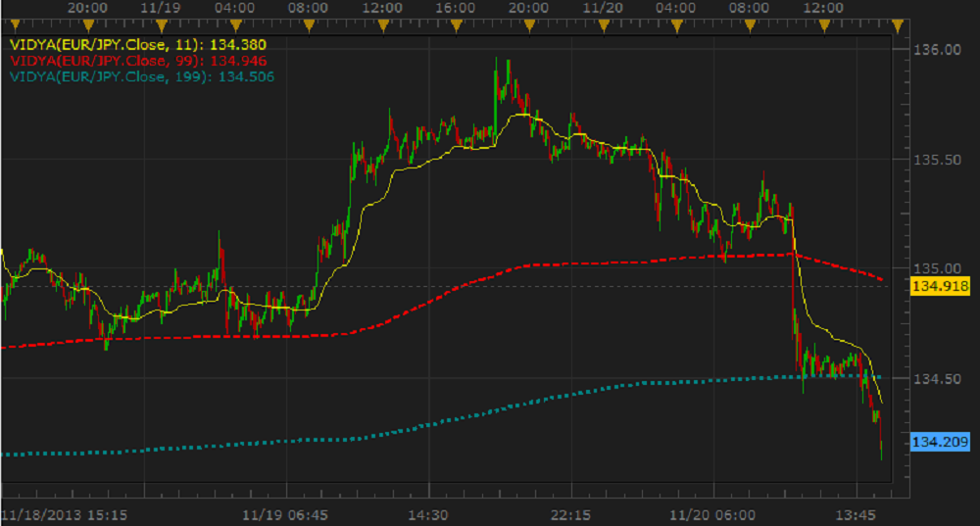The image size is (980, 526).
Task: Click the 22:15 bottom time label
Action: pos(569,515)
